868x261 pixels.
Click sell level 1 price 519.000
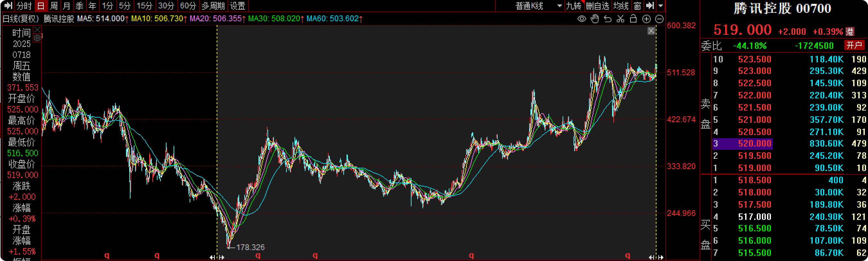755,168
